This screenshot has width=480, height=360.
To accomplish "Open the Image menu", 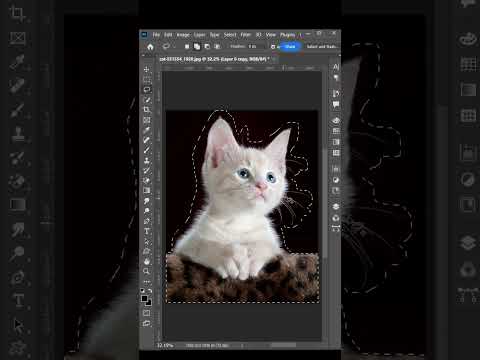I will pyautogui.click(x=183, y=35).
